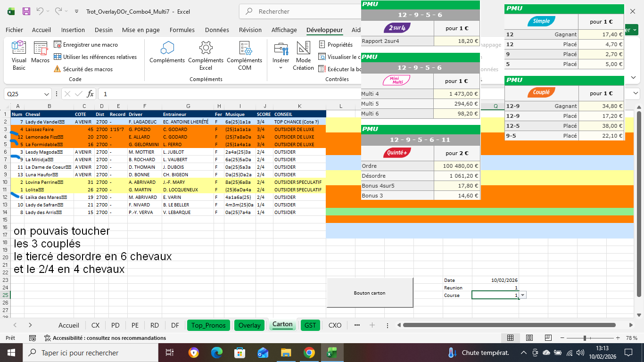
Task: Switch to Normal view in status bar
Action: coord(510,338)
